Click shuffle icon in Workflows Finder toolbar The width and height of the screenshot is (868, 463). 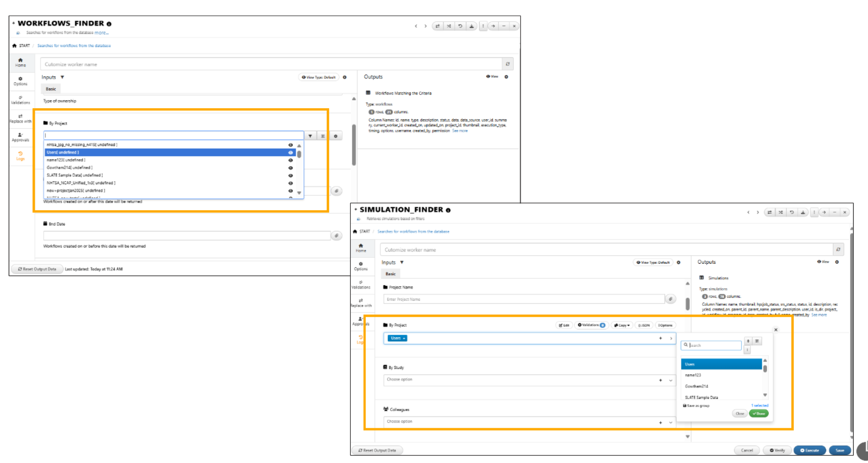[x=449, y=26]
